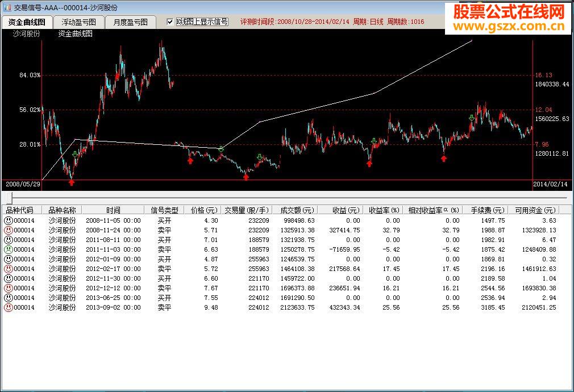This screenshot has height=392, width=574.
Task: Click the rightmost green sell arrow on chart
Action: pyautogui.click(x=472, y=118)
